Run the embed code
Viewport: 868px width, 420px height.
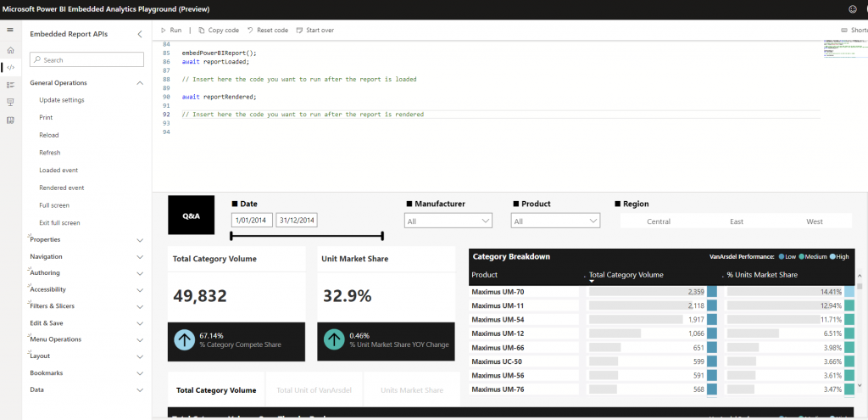(170, 30)
